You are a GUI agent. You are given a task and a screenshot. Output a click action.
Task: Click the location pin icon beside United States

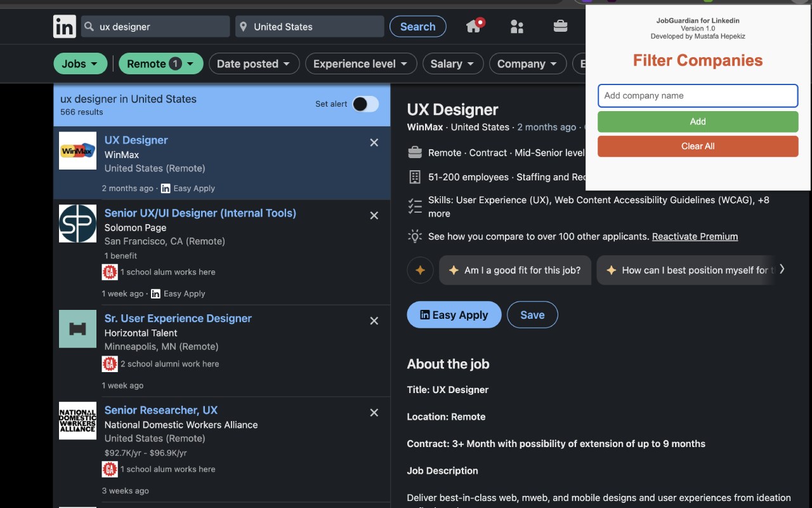coord(243,27)
